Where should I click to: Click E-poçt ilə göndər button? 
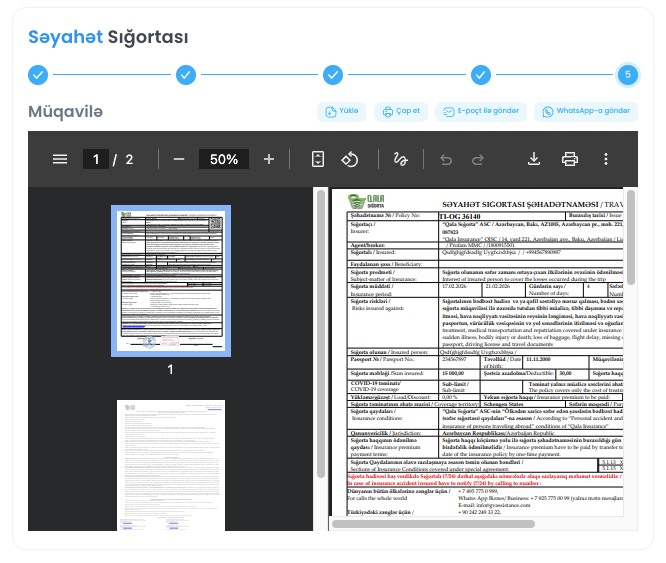[481, 111]
